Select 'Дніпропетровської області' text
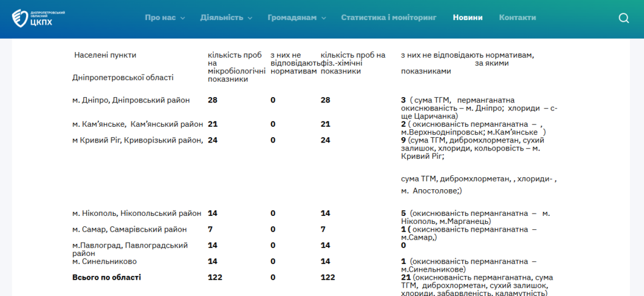This screenshot has width=644, height=296. tap(123, 78)
